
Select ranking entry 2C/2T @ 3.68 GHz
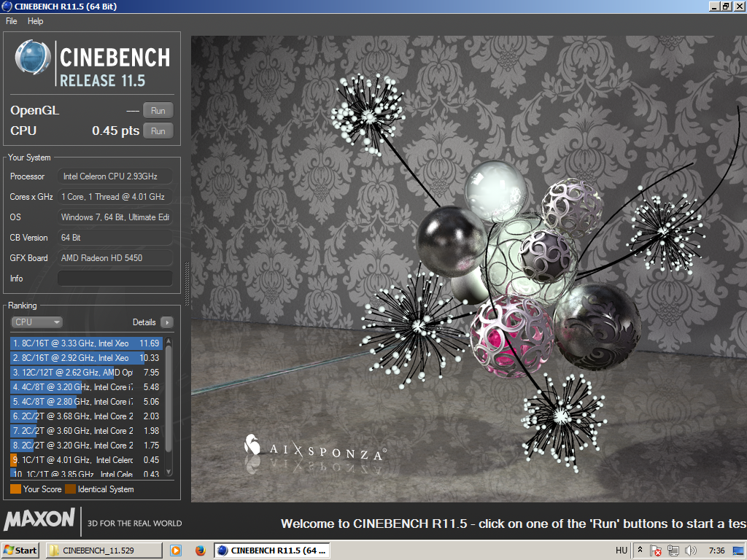click(x=86, y=416)
